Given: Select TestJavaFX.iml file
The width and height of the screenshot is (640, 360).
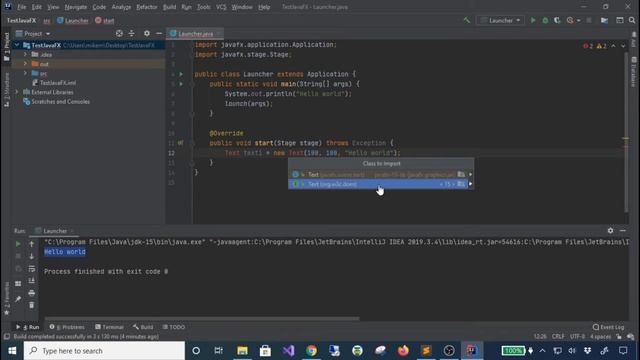Looking at the screenshot, I should pos(54,83).
